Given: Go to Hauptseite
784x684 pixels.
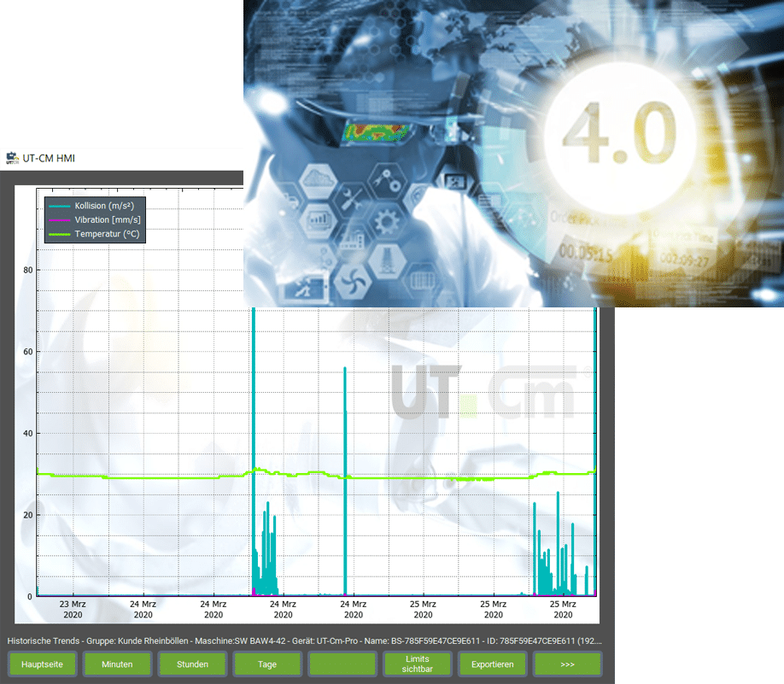Looking at the screenshot, I should [x=43, y=664].
